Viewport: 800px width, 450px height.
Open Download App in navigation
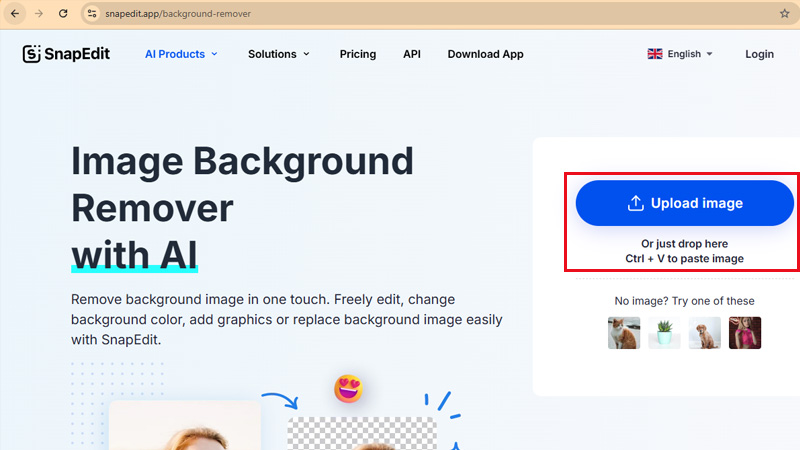(x=485, y=54)
